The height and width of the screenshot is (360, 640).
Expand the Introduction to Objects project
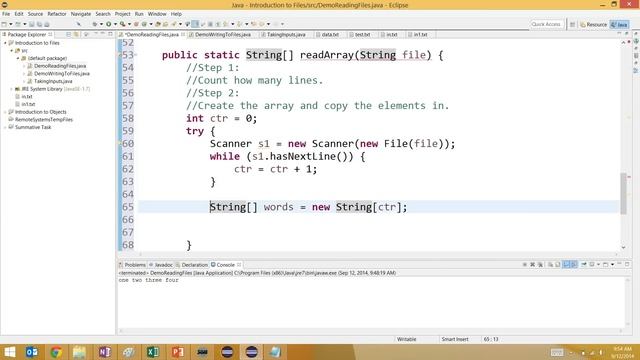[5, 112]
